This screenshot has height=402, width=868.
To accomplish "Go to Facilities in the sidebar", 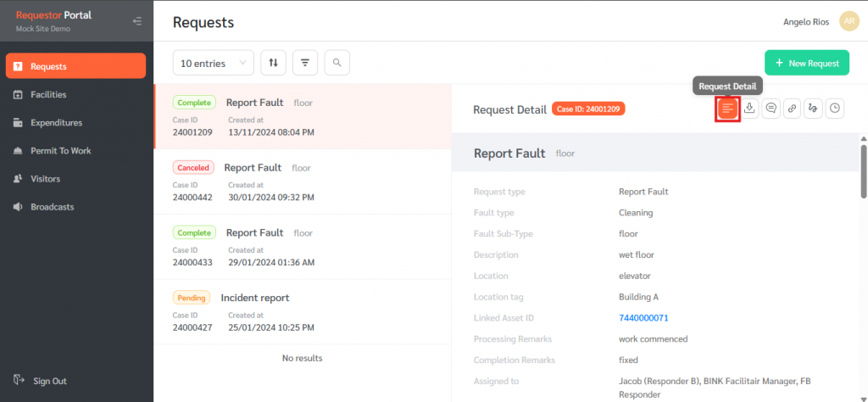I will pos(48,94).
